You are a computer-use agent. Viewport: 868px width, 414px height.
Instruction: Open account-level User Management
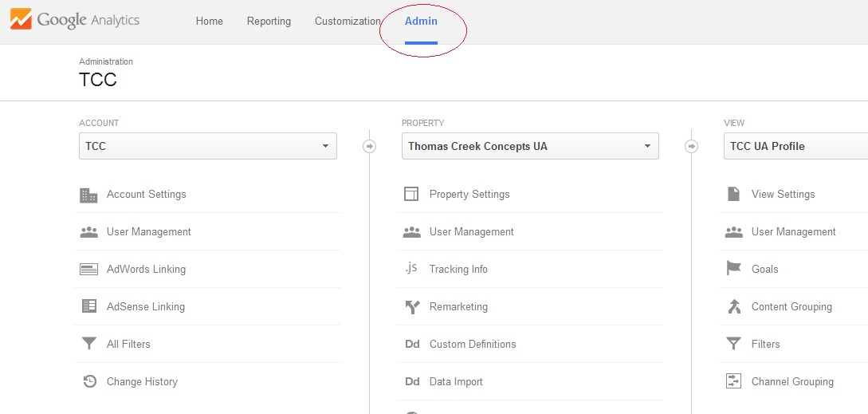tap(149, 232)
